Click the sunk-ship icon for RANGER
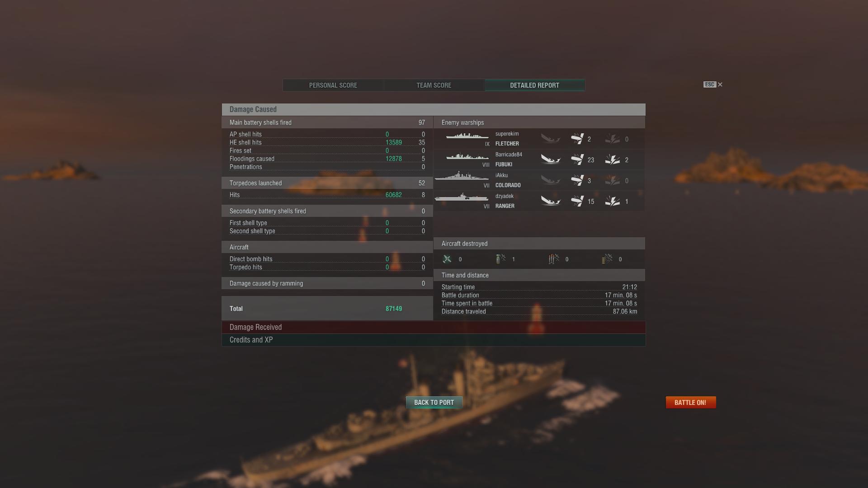 coord(550,201)
